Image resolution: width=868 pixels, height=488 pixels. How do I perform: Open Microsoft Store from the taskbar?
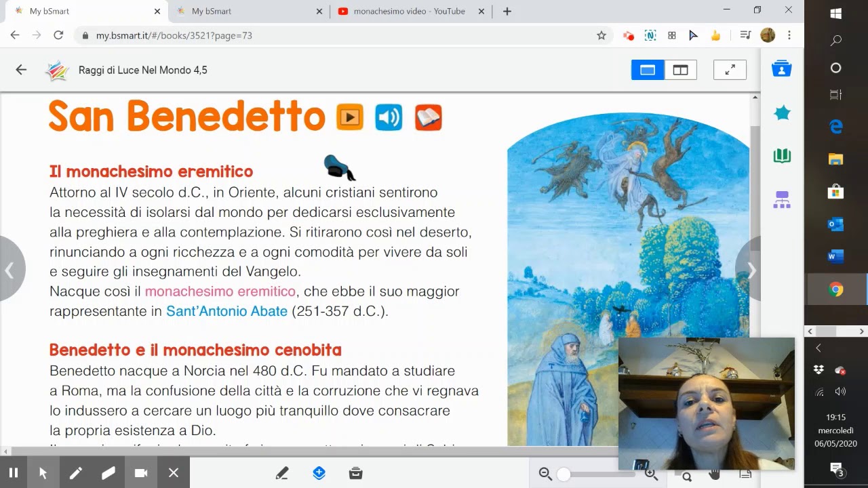(836, 192)
